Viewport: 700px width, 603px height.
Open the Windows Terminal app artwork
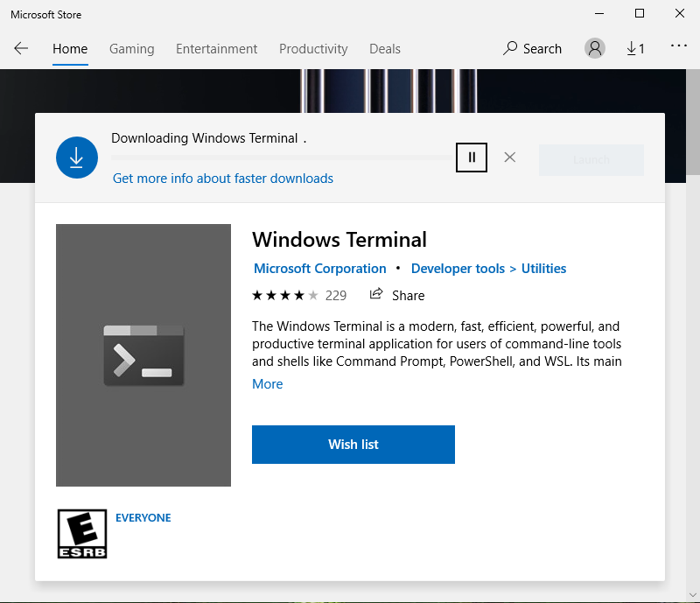(x=143, y=355)
